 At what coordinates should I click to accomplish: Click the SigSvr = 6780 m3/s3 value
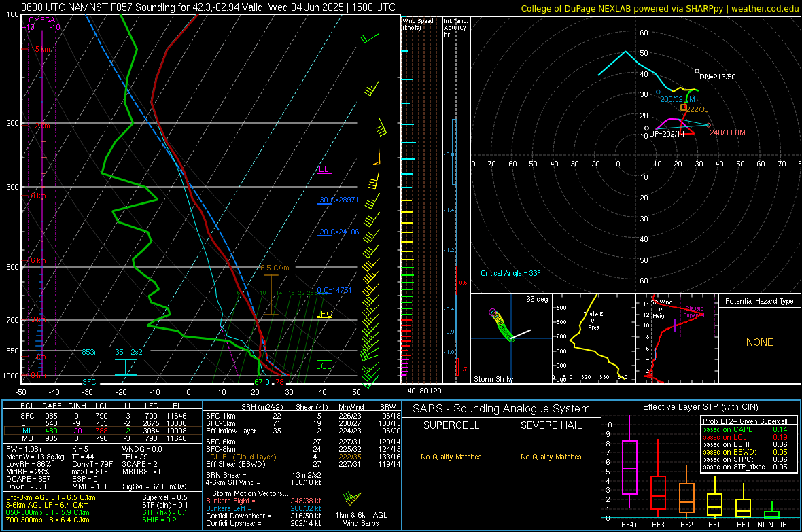156,486
